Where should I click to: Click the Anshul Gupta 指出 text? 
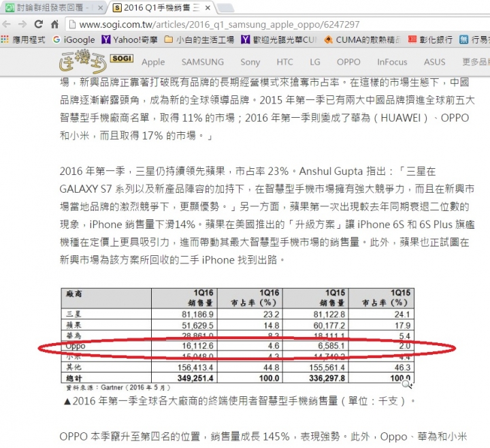point(342,172)
